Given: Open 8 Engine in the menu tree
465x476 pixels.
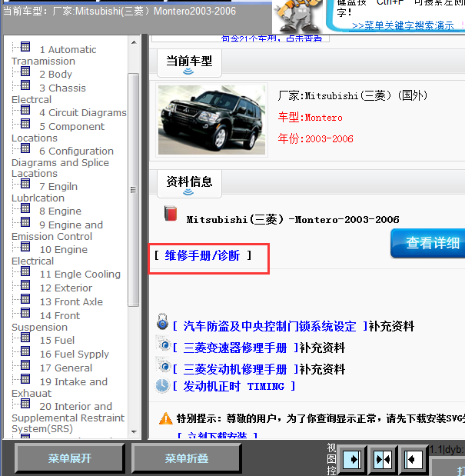Looking at the screenshot, I should (x=60, y=211).
